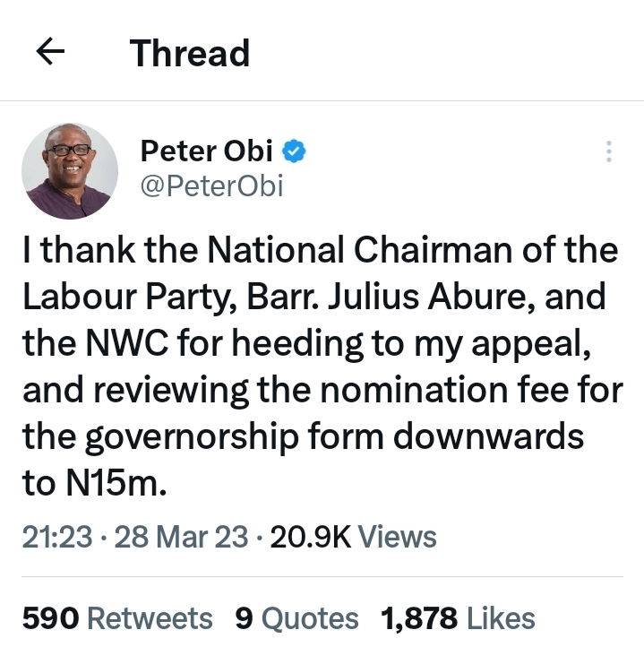
Task: Show the 9 Quotes list
Action: pos(296,618)
